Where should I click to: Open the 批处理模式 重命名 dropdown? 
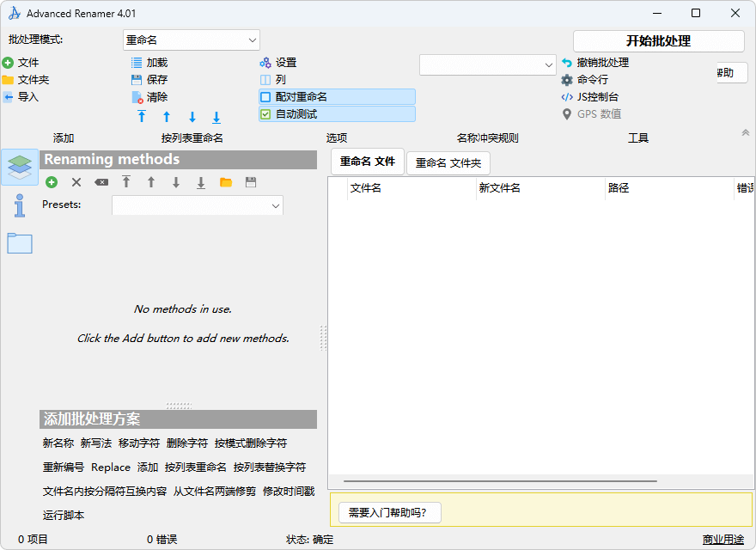[192, 40]
